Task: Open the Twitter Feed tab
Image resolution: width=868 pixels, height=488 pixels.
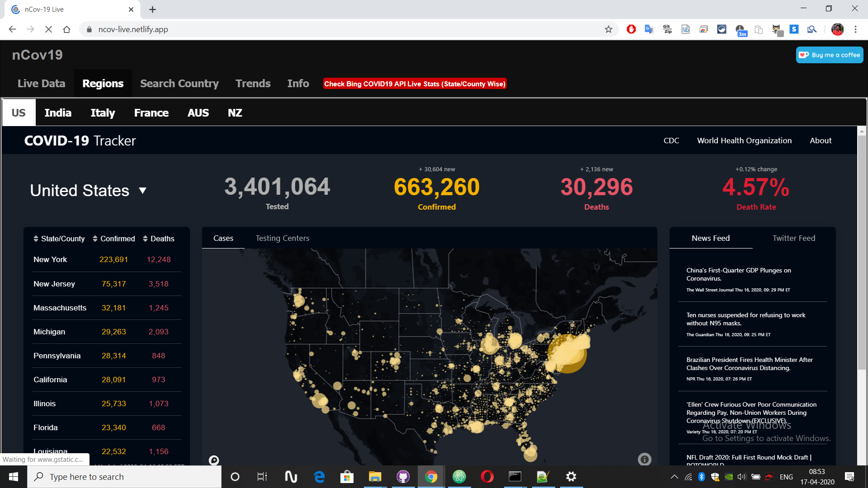Action: point(793,238)
